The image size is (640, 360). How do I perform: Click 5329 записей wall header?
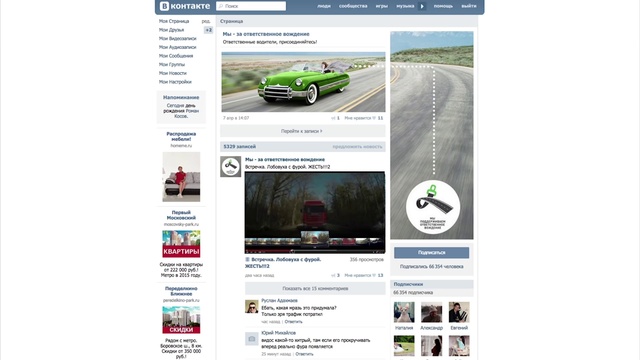240,147
